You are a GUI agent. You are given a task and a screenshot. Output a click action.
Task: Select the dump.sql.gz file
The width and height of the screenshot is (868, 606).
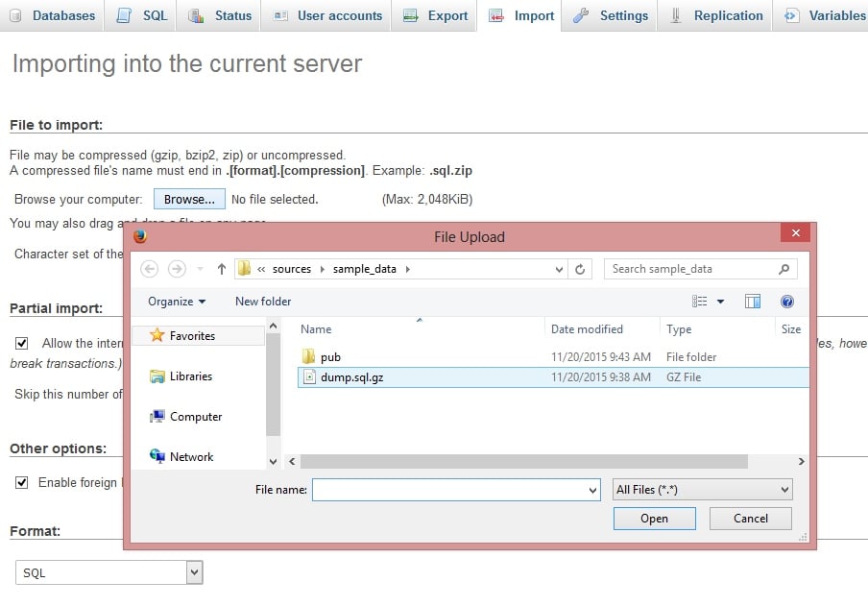[x=351, y=377]
